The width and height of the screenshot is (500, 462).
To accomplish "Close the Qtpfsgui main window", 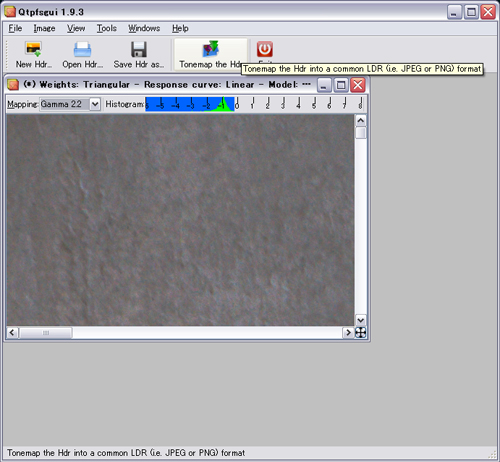I will pos(488,12).
